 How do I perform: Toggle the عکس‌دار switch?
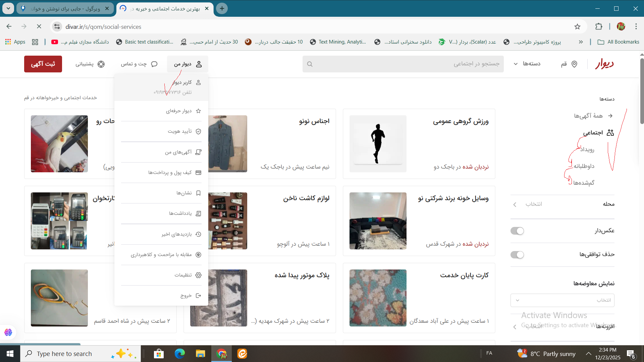click(x=517, y=231)
